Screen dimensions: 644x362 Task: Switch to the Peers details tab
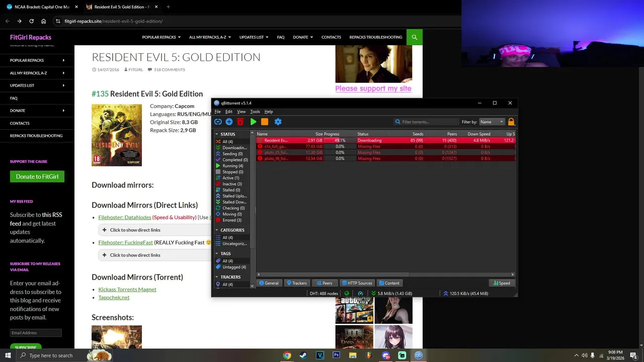click(325, 283)
